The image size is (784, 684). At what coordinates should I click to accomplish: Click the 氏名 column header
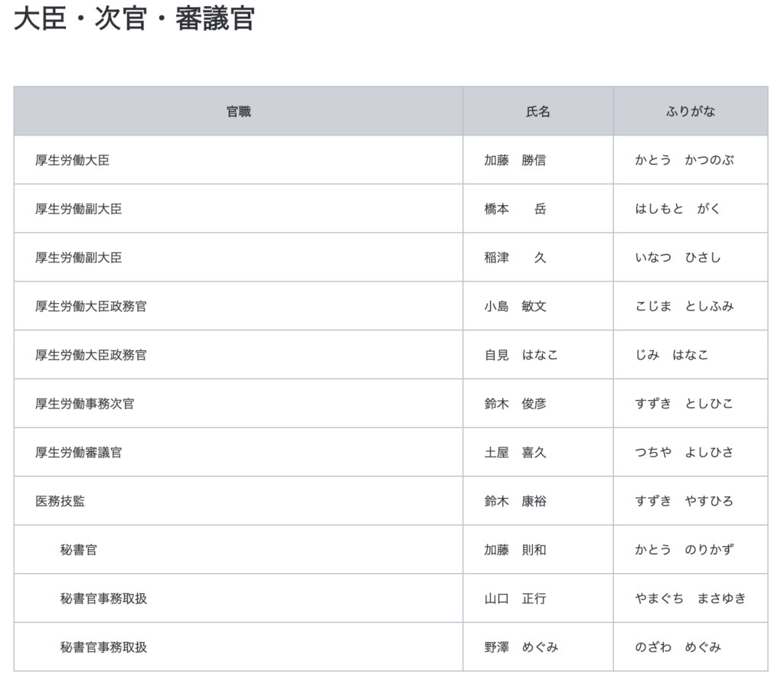click(538, 112)
